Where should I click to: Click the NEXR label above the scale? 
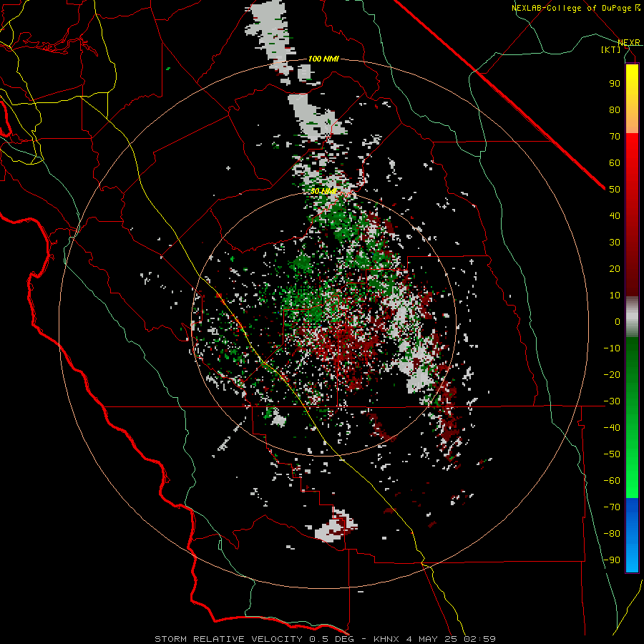pyautogui.click(x=629, y=43)
